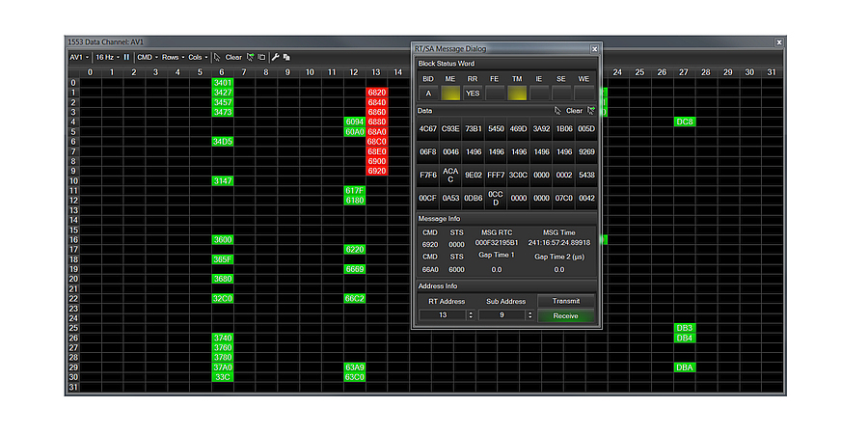Select the pointer icon in Data section
Image resolution: width=868 pixels, height=434 pixels.
pyautogui.click(x=558, y=111)
